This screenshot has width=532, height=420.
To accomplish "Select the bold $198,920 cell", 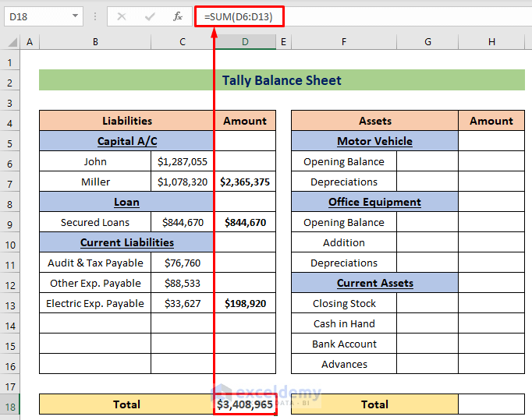I will coord(245,303).
